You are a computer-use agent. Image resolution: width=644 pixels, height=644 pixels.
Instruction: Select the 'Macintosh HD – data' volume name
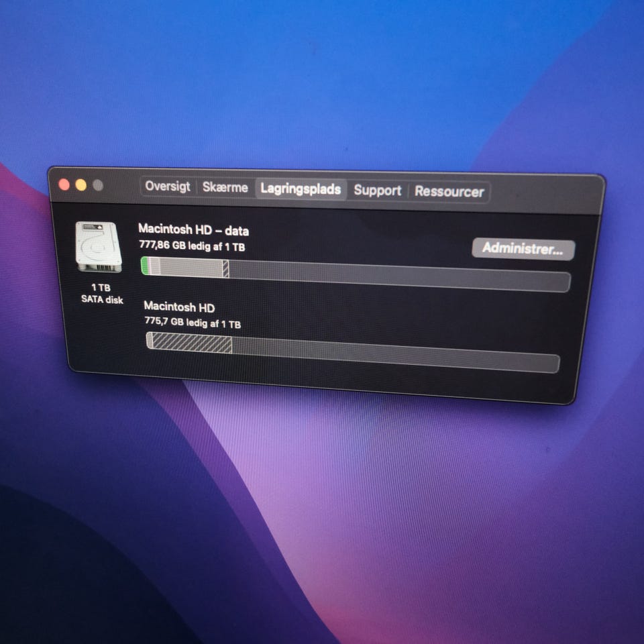pyautogui.click(x=193, y=229)
